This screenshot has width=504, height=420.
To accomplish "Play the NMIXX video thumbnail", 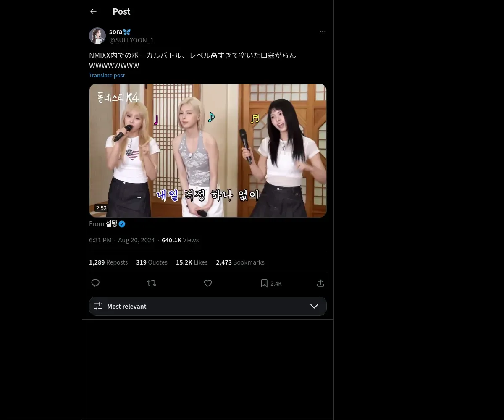I will click(208, 150).
